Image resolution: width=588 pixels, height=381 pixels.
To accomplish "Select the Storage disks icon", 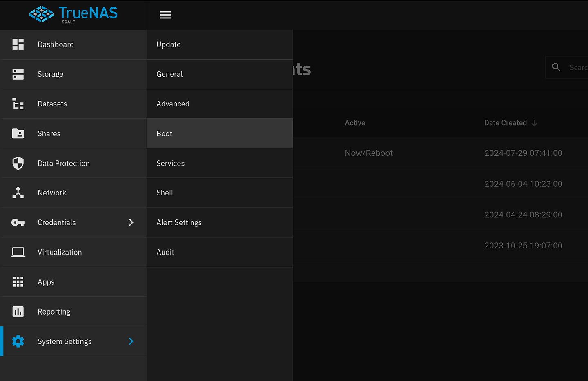I will 18,74.
